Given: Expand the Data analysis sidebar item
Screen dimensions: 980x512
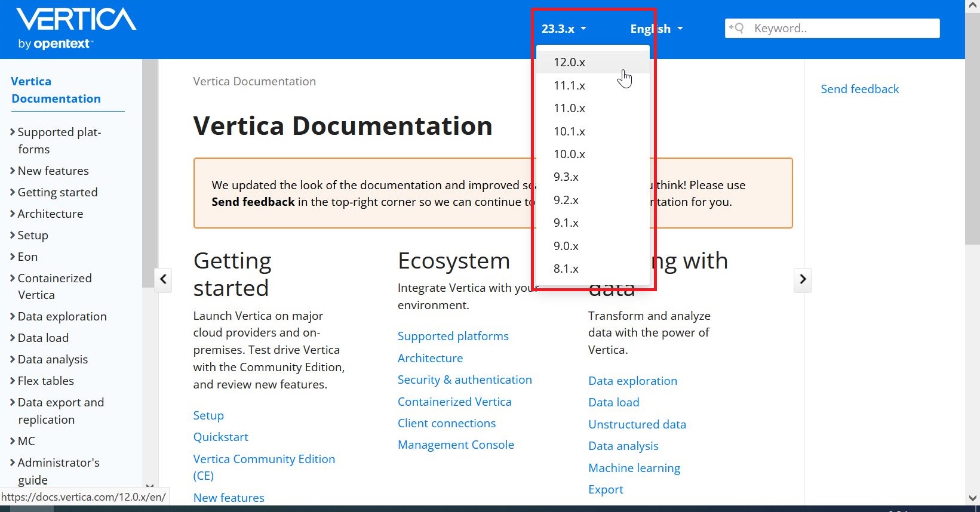Looking at the screenshot, I should pyautogui.click(x=13, y=359).
